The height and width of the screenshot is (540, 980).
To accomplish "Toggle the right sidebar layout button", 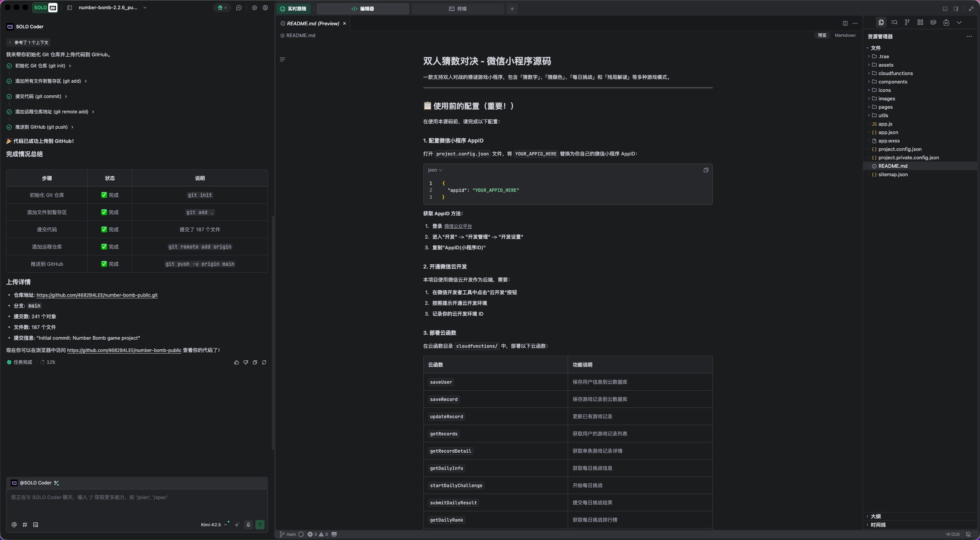I will (955, 8).
